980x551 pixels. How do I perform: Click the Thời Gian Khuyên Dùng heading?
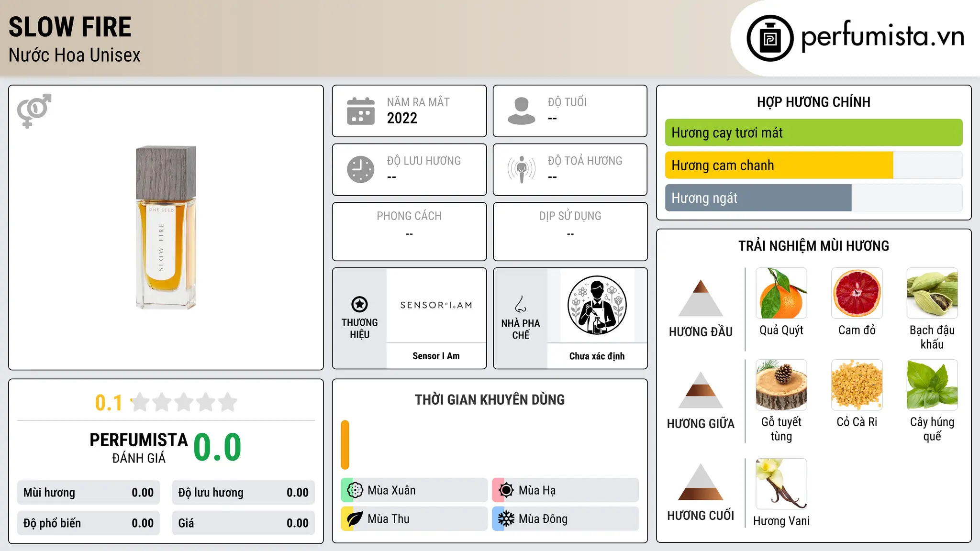(490, 399)
